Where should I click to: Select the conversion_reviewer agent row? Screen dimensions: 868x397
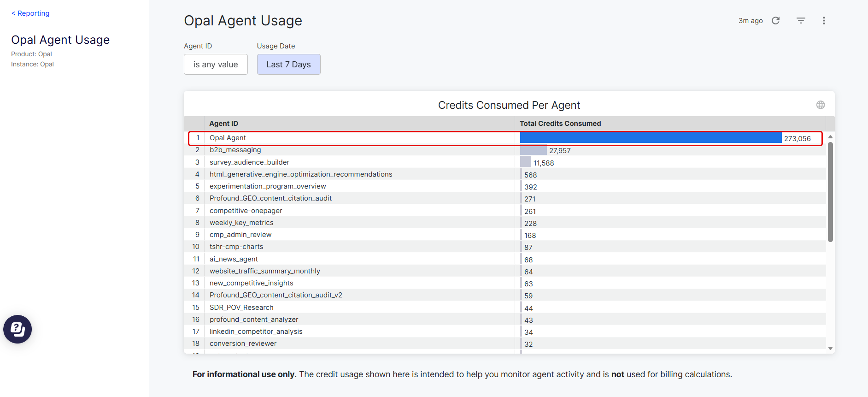point(243,344)
